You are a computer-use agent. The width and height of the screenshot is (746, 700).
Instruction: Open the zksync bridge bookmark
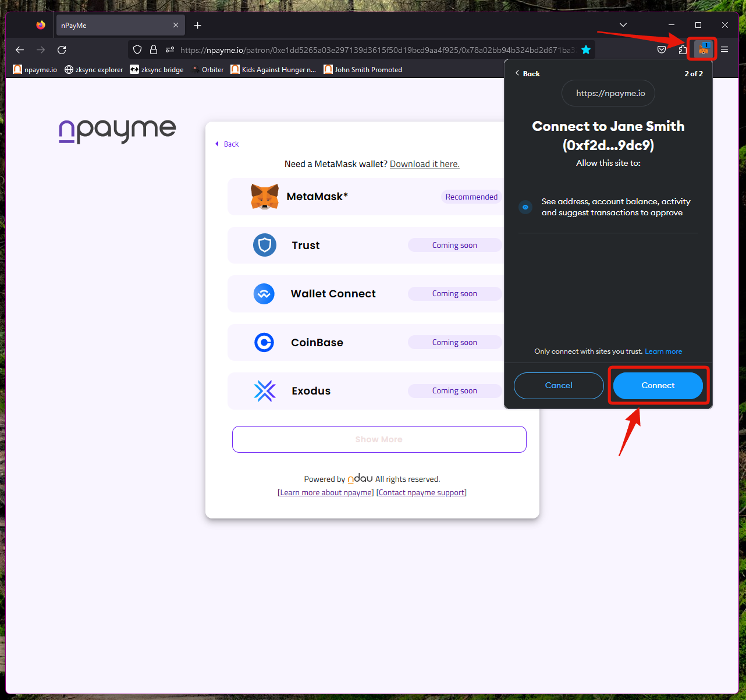(157, 69)
